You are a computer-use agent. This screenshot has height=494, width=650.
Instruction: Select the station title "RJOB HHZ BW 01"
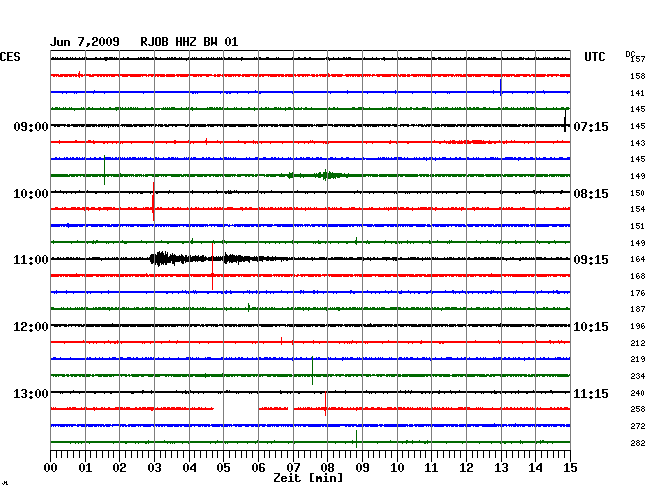tap(189, 42)
